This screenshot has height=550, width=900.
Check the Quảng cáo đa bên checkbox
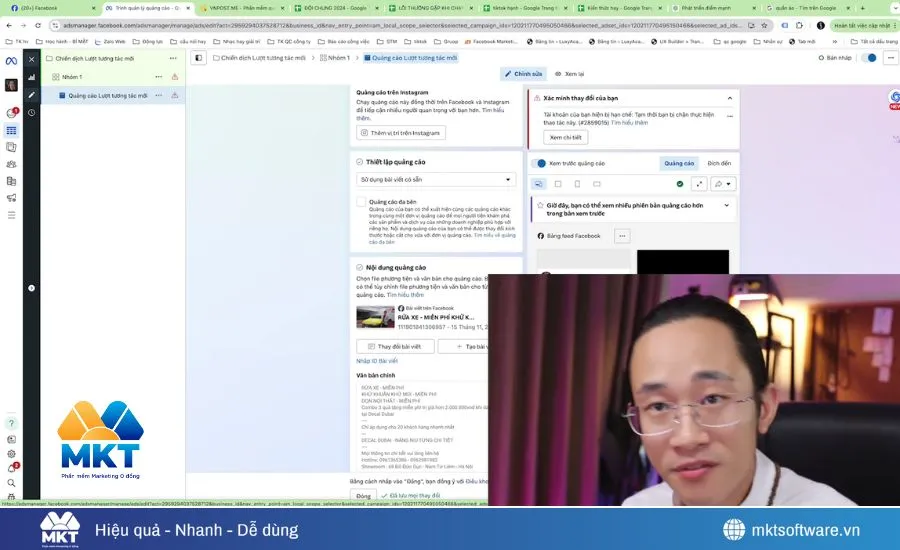point(361,202)
